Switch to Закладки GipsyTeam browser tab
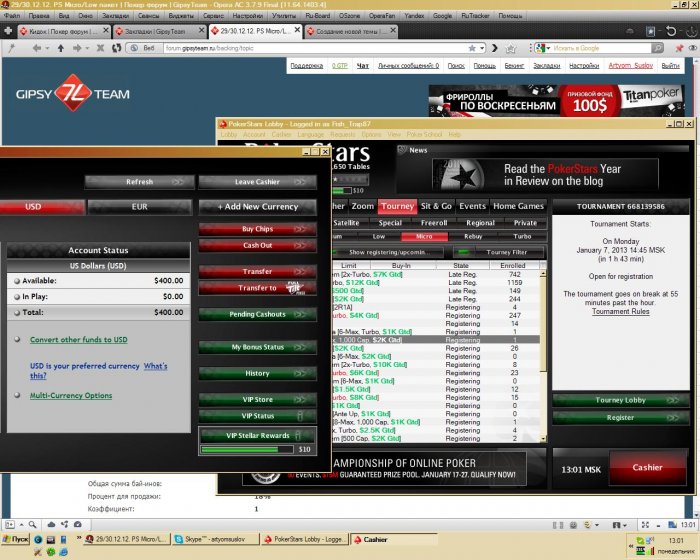The image size is (700, 560). pos(159,31)
